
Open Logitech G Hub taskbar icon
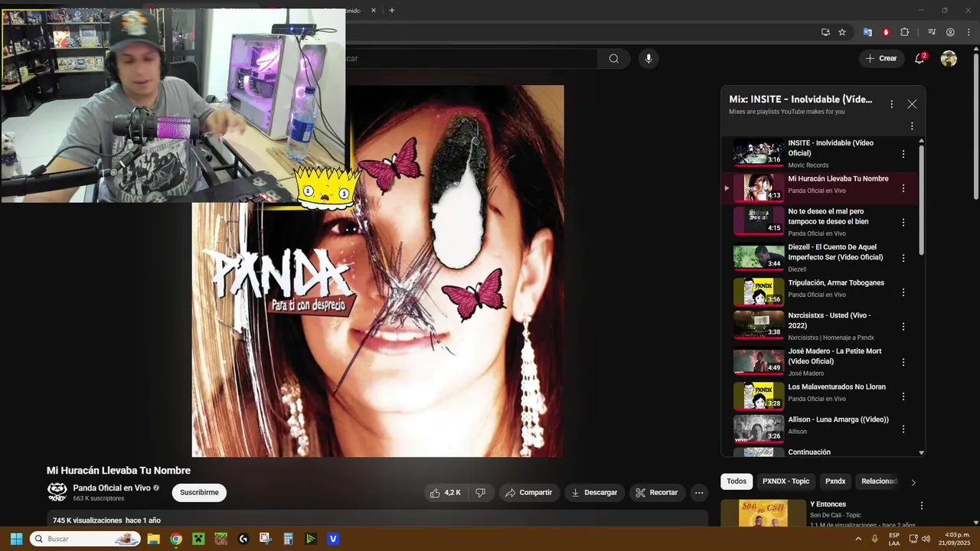[243, 539]
